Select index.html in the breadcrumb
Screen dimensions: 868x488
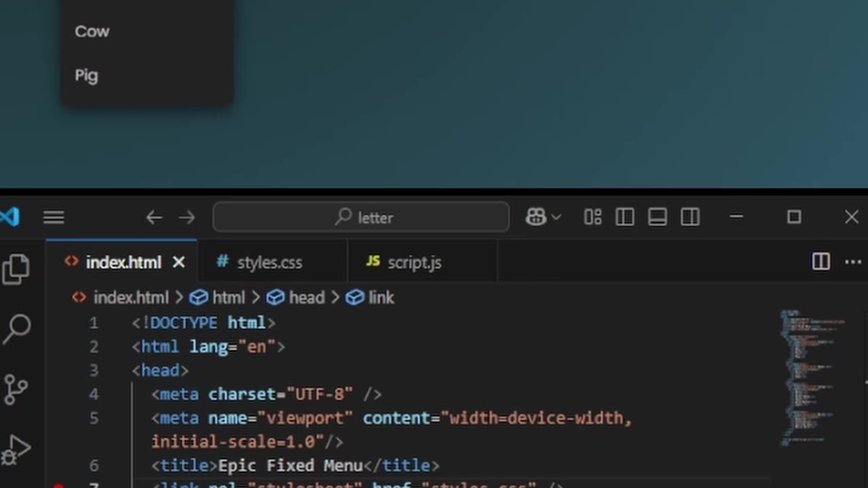click(x=120, y=298)
